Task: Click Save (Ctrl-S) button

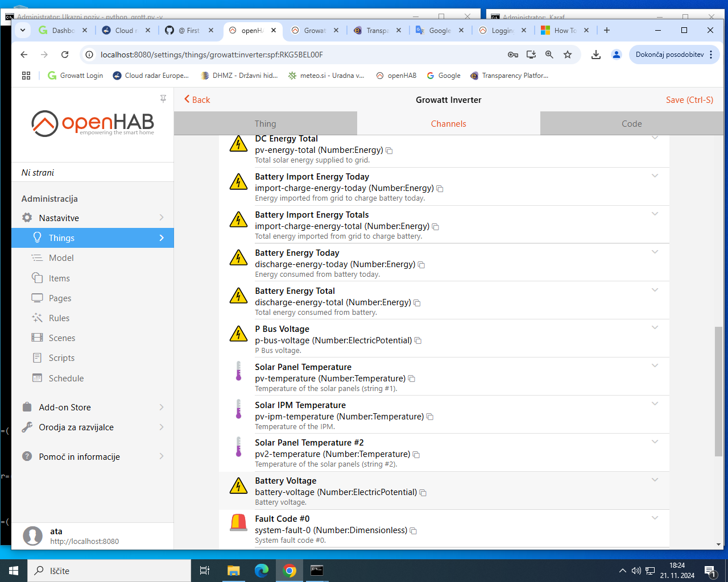Action: tap(689, 100)
